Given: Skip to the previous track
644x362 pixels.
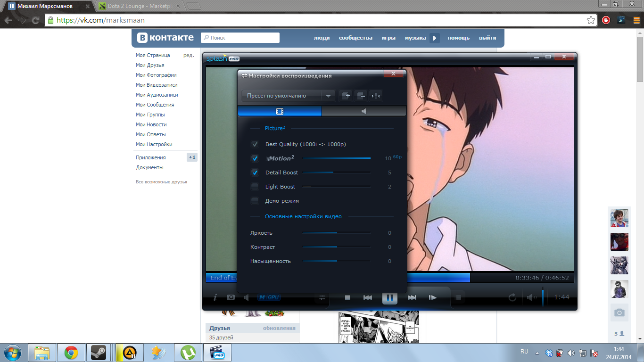Looking at the screenshot, I should click(x=368, y=297).
